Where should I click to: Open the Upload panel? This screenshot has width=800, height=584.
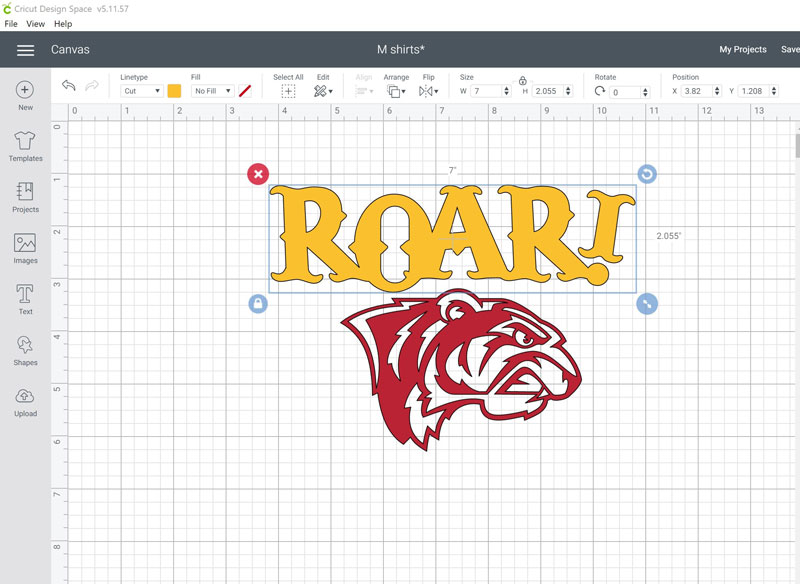coord(25,402)
